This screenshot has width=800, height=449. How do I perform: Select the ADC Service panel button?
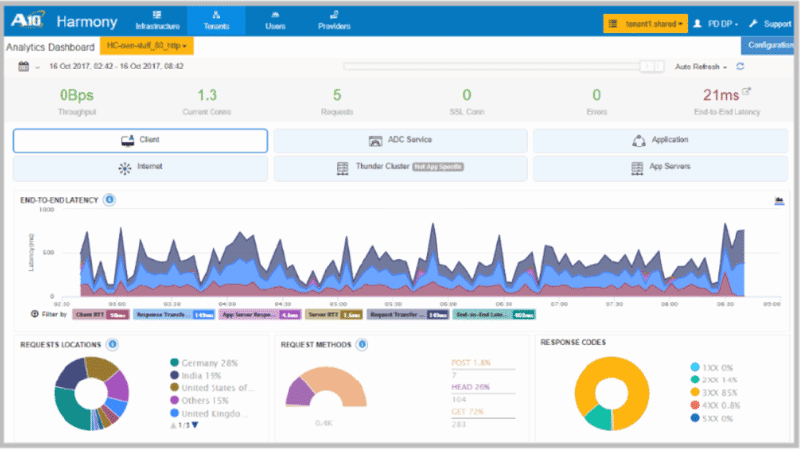401,140
